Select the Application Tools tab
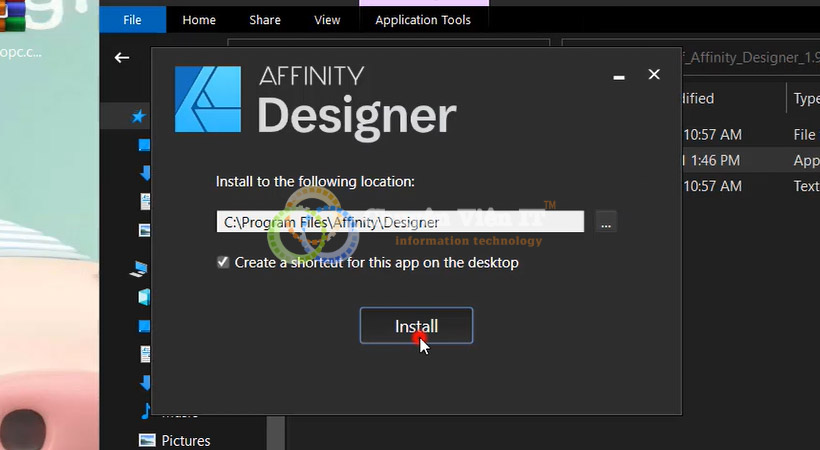This screenshot has width=820, height=450. point(422,20)
